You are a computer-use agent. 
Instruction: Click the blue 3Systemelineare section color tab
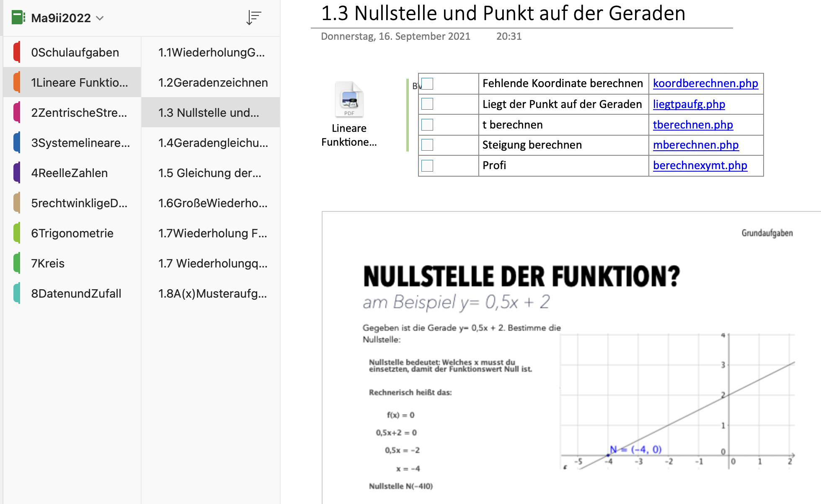(17, 143)
